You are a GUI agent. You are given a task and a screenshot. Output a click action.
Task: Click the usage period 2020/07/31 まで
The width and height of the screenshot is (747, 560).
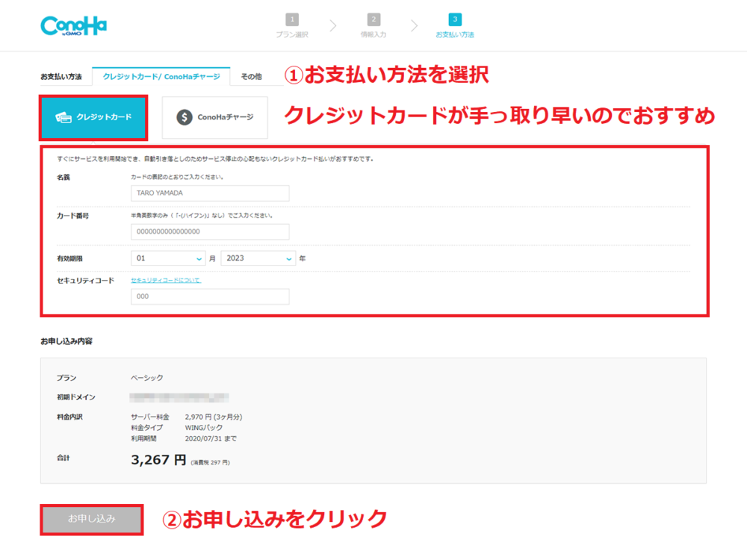coord(211,438)
